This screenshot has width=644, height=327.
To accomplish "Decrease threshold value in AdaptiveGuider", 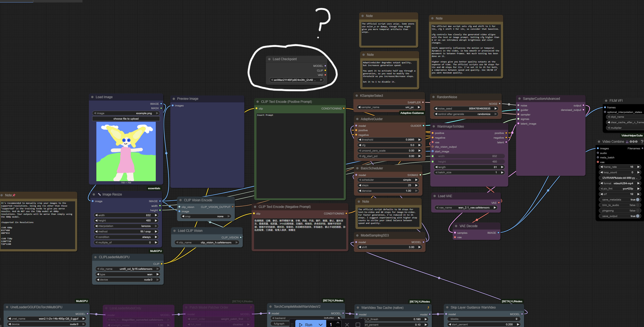I will point(360,140).
